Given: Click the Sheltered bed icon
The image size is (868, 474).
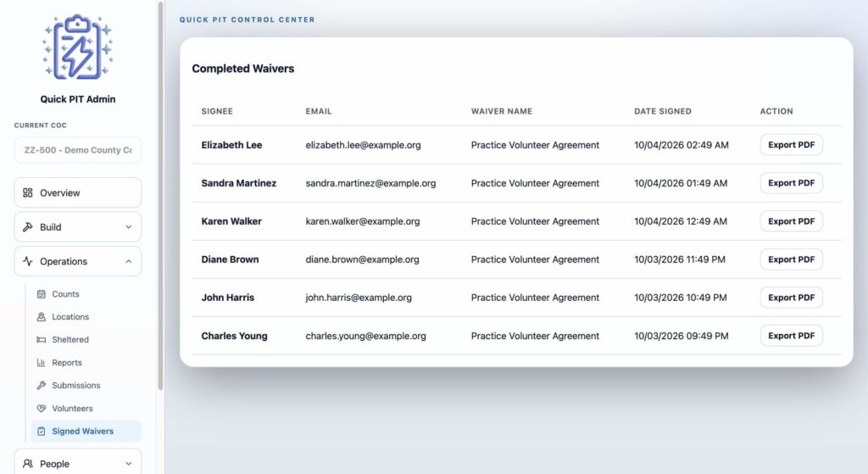Looking at the screenshot, I should pos(41,339).
